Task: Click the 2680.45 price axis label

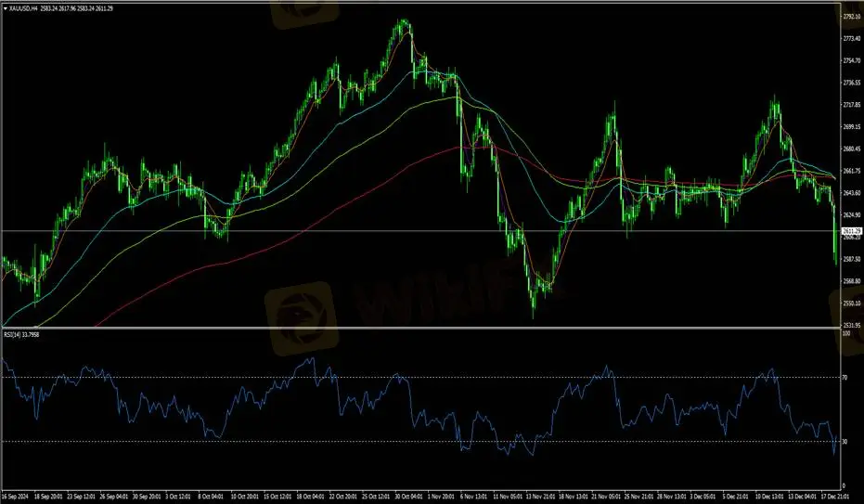Action: [x=852, y=149]
